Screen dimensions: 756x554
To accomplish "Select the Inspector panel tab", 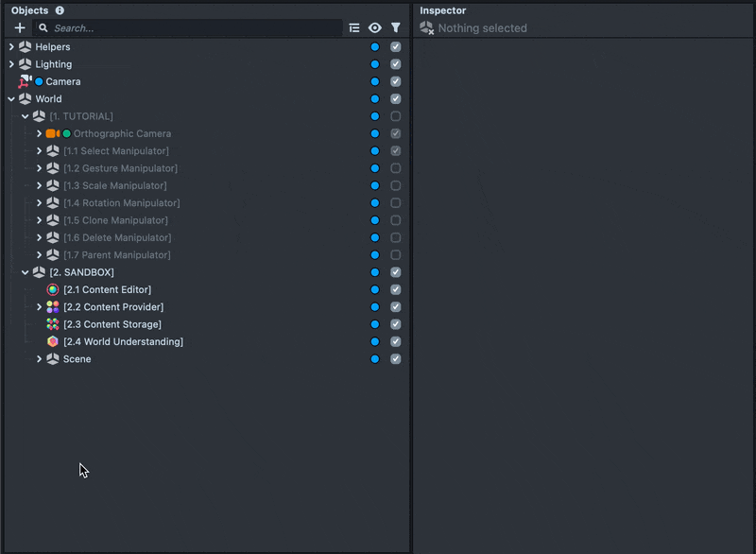I will (442, 10).
